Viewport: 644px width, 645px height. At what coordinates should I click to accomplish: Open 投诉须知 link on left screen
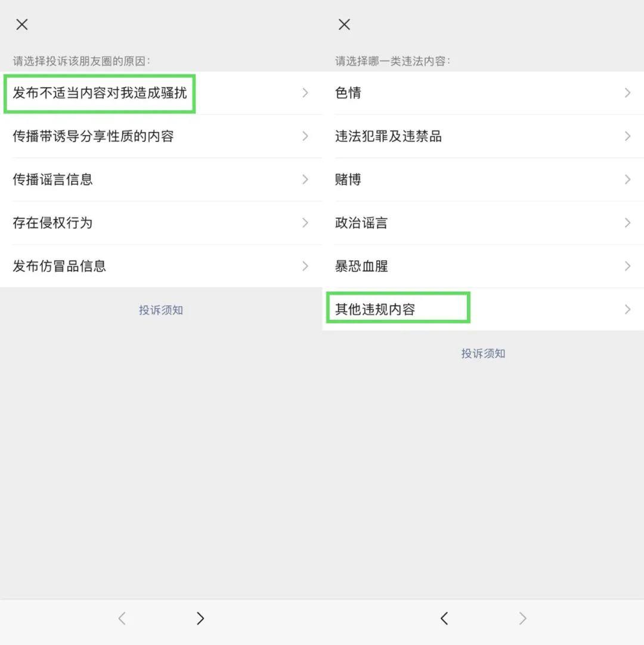161,310
